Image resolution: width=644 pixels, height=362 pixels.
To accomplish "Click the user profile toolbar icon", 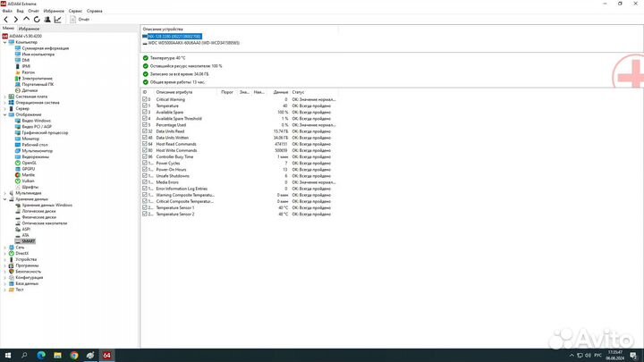I will click(x=48, y=18).
